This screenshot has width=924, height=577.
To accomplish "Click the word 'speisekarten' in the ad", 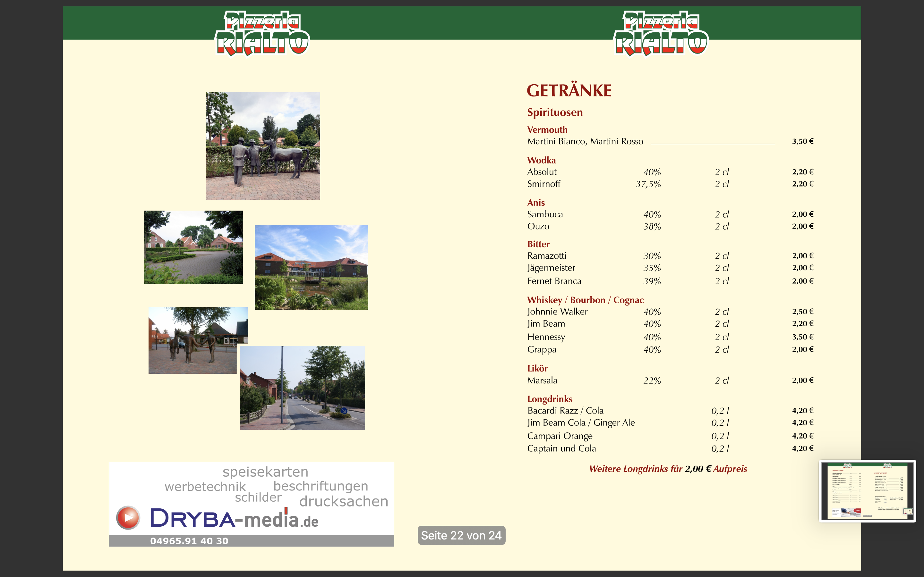I will tap(265, 472).
